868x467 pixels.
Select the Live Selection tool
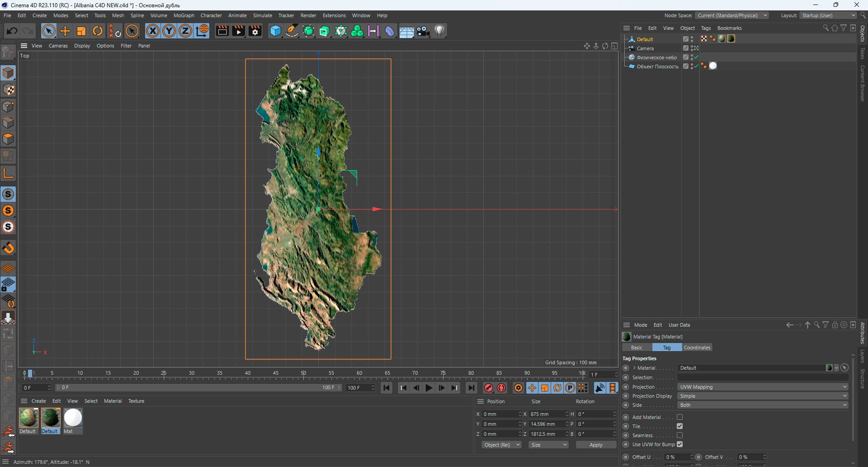point(49,31)
